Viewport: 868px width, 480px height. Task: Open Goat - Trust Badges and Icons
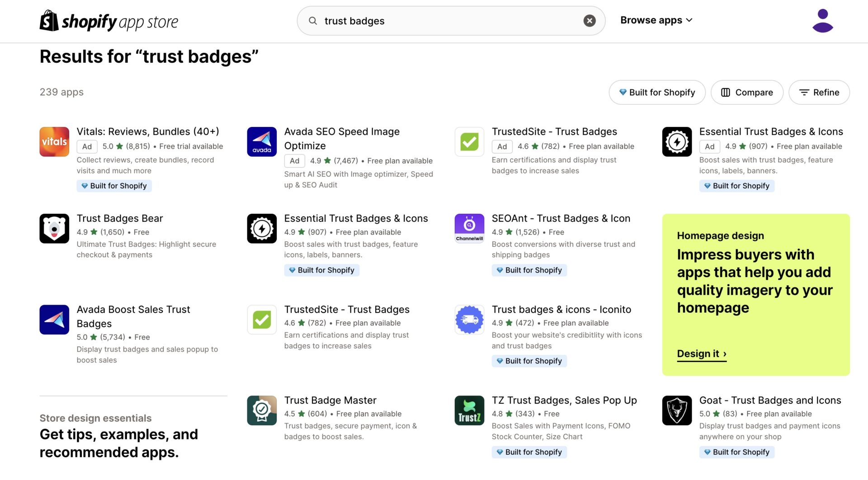point(770,400)
